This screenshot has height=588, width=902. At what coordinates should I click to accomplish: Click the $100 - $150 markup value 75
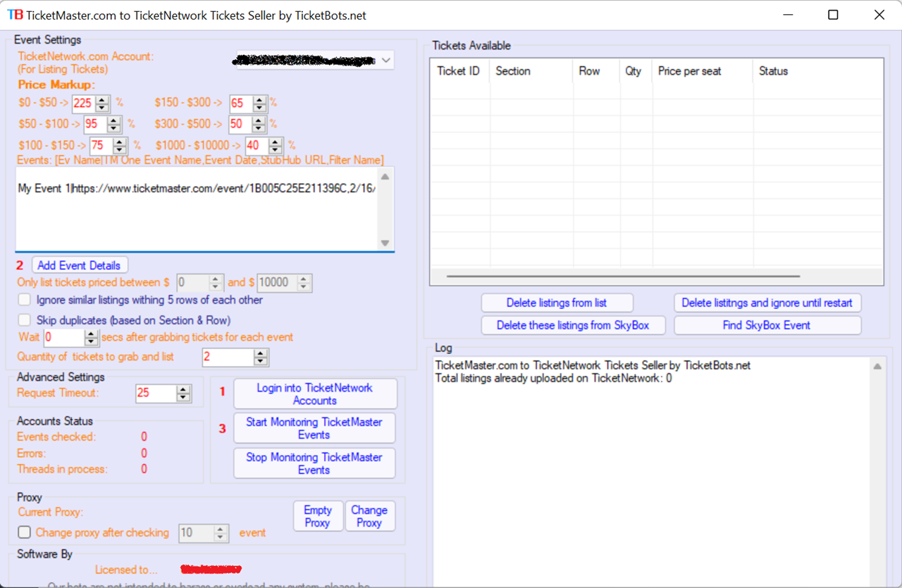(101, 146)
